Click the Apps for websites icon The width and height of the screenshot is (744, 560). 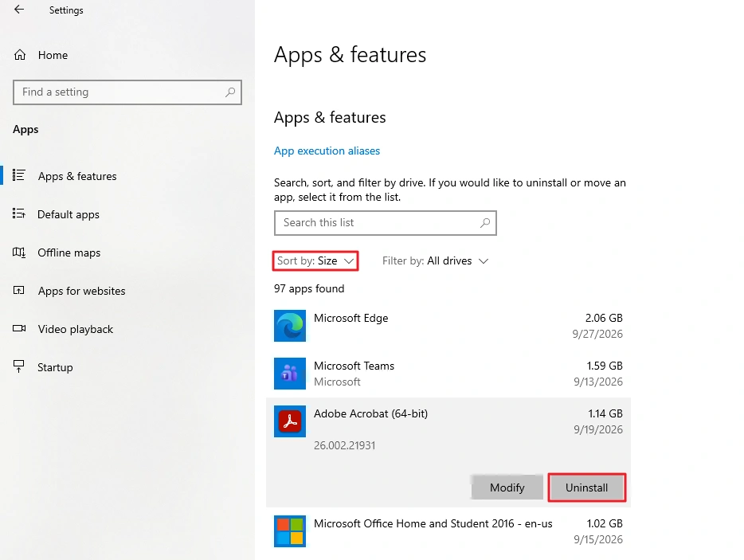pos(19,291)
